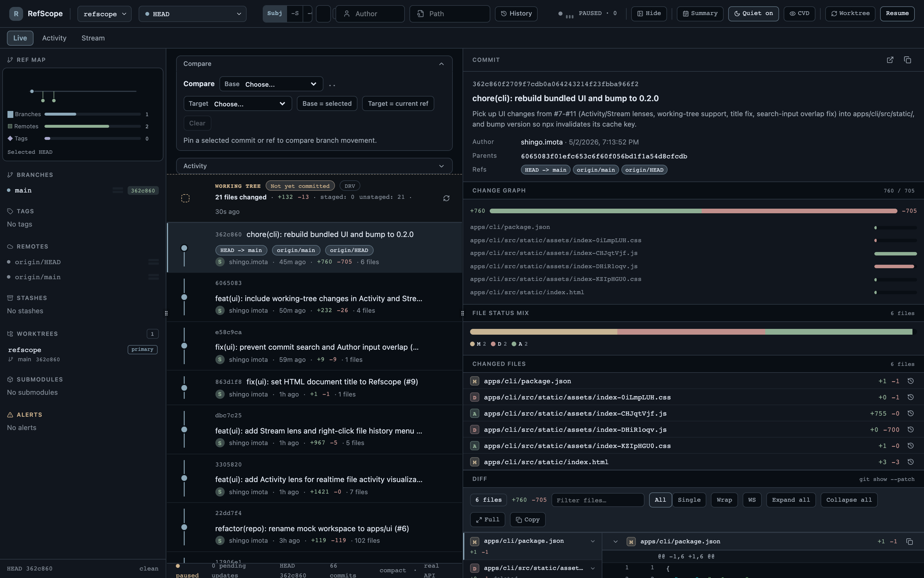The image size is (924, 578).
Task: Click the A status badge of index-CHJqtVjf.js
Action: pos(475,413)
